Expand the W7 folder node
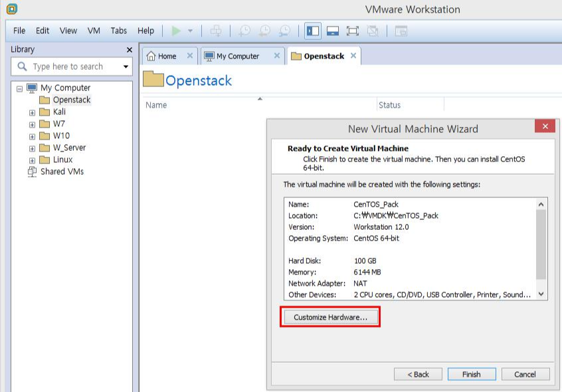Screen dimensions: 562x392 (x=33, y=125)
